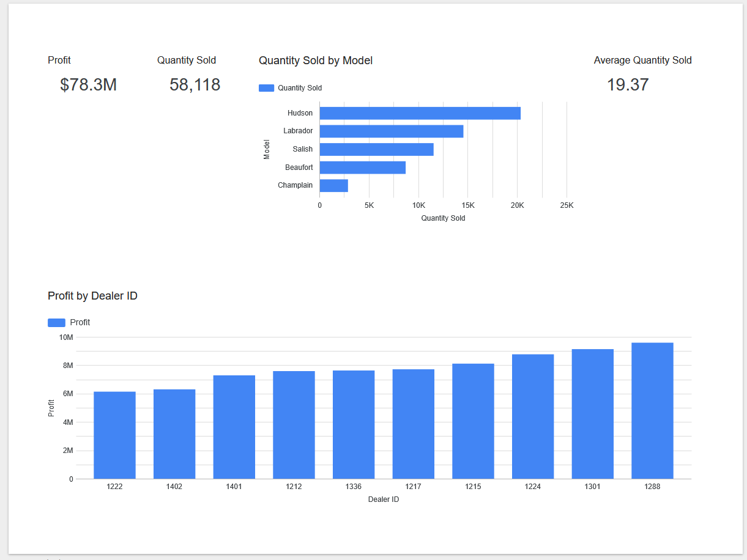Click the Salish bar
This screenshot has width=747, height=560.
(376, 149)
